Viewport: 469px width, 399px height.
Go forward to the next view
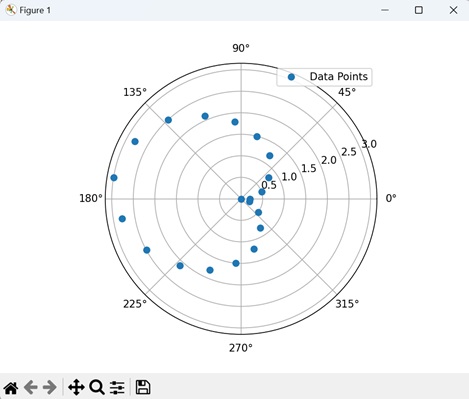coord(50,388)
